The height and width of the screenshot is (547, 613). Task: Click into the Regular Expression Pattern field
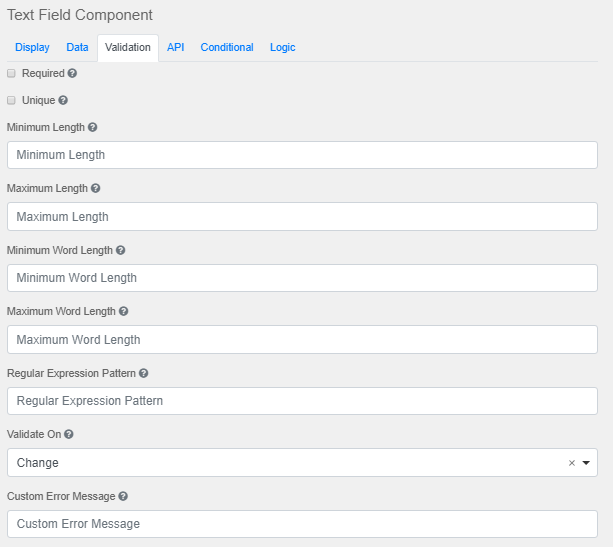302,401
